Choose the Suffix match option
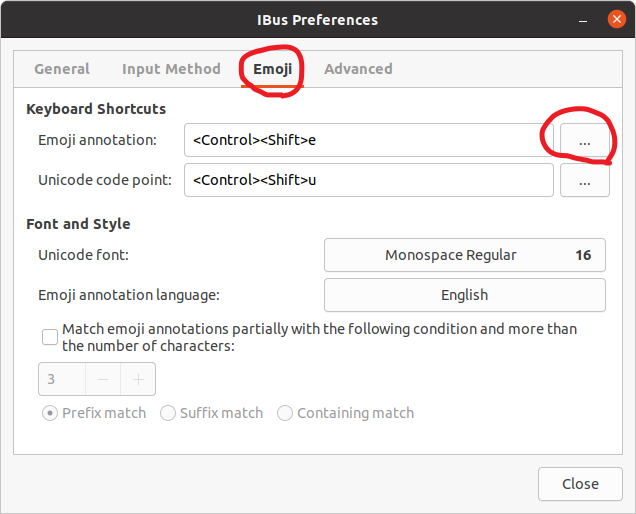The height and width of the screenshot is (514, 636). point(168,413)
